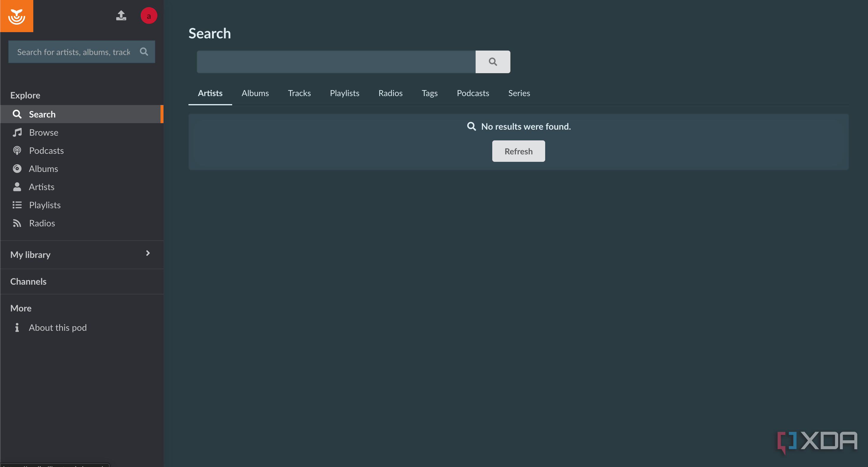Image resolution: width=868 pixels, height=467 pixels.
Task: Switch to the Tags search tab
Action: point(430,93)
